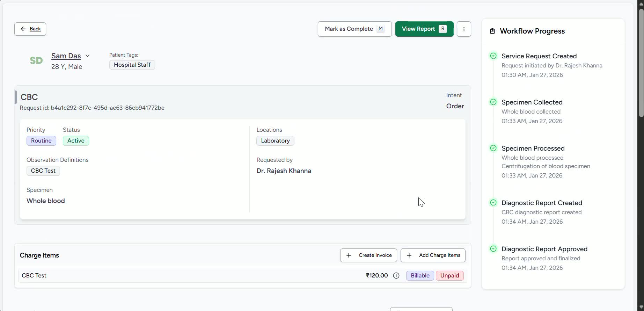Click the Charge Items heading
This screenshot has width=644, height=311.
[39, 255]
